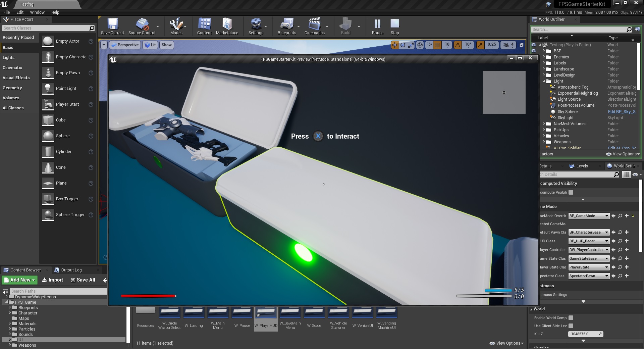Expand the Enemies folder in outliner
This screenshot has height=349, width=644.
click(544, 57)
